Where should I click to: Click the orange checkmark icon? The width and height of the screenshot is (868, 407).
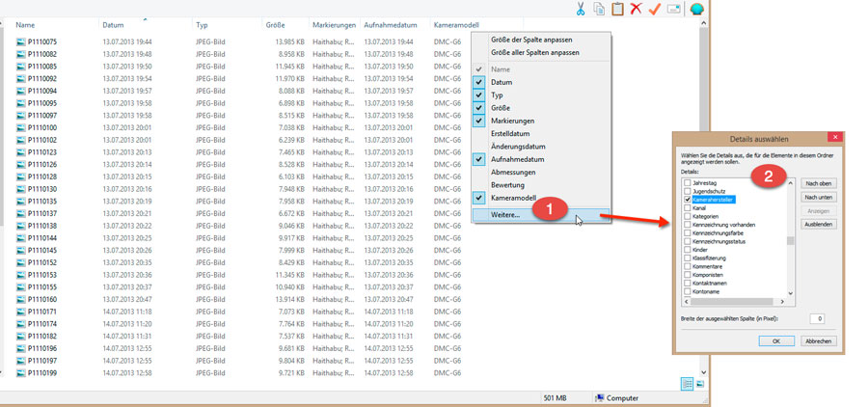654,9
